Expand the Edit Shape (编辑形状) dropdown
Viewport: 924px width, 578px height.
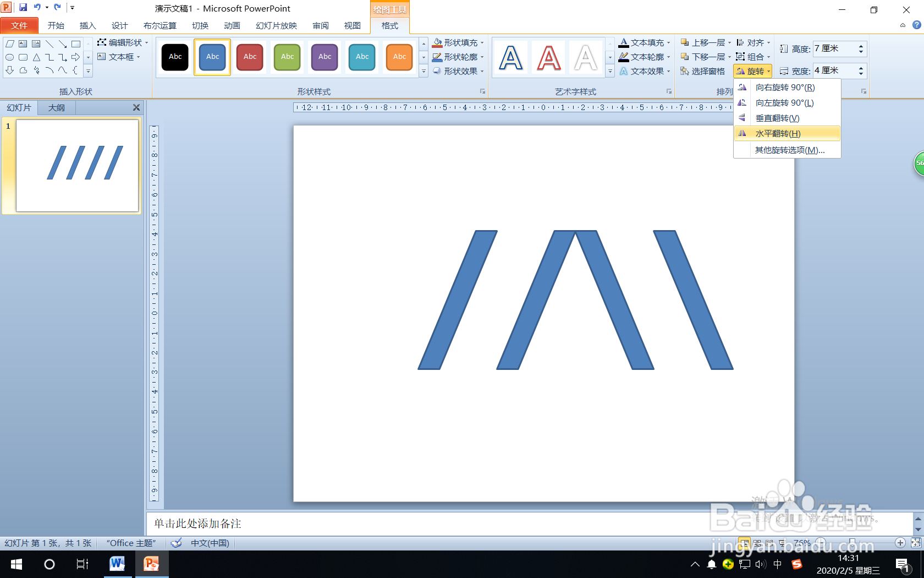click(x=123, y=43)
